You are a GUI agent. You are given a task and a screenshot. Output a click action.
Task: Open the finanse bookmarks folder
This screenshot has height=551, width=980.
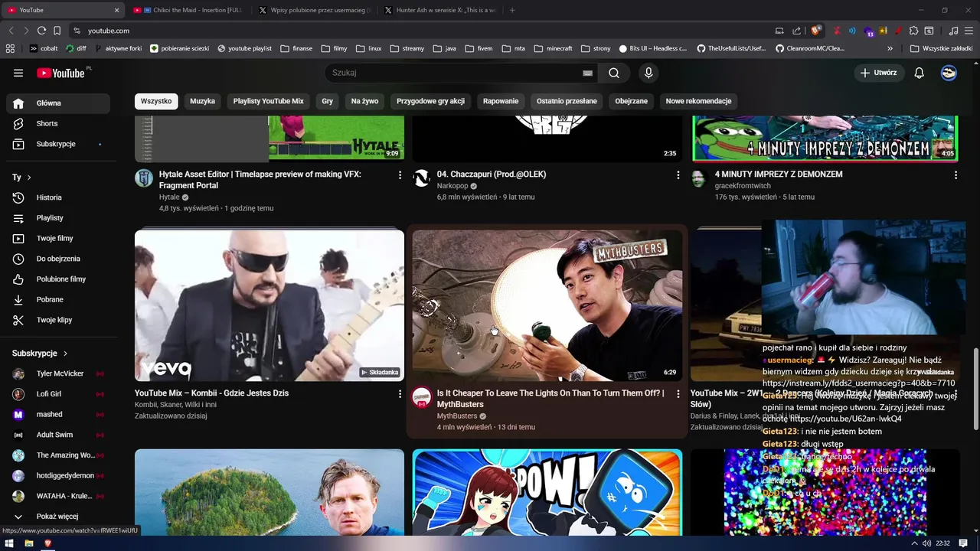click(296, 48)
